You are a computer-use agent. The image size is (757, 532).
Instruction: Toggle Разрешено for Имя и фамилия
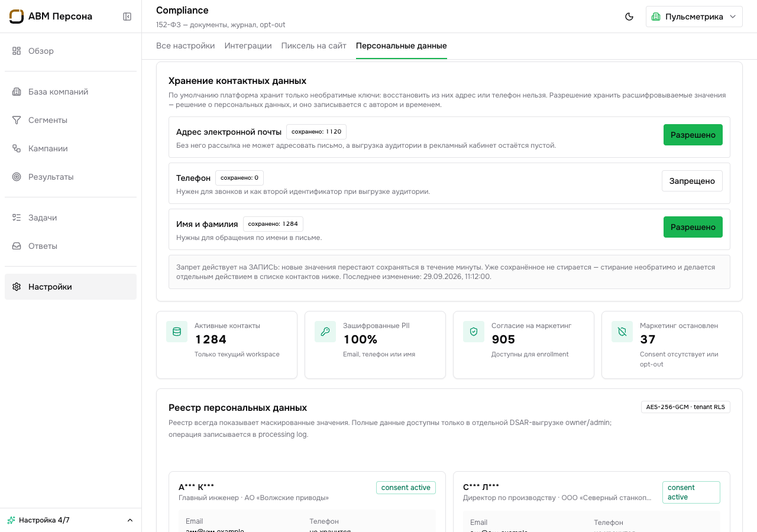click(x=693, y=227)
